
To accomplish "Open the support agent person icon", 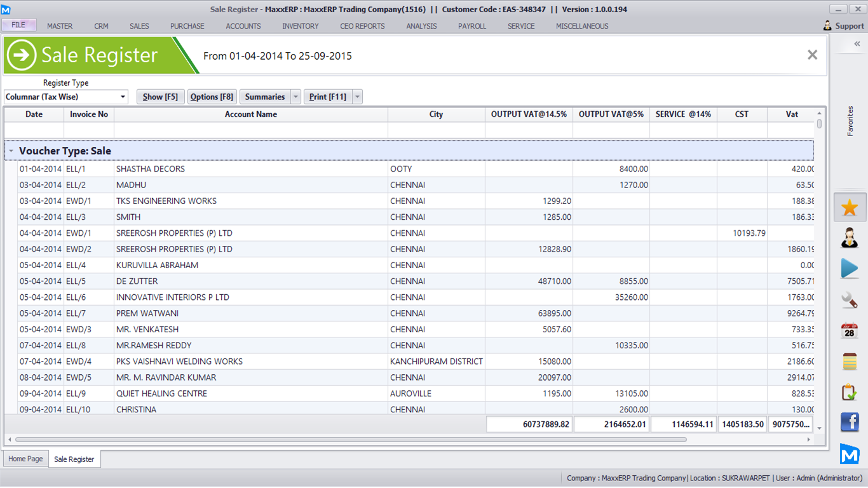I will pos(850,238).
